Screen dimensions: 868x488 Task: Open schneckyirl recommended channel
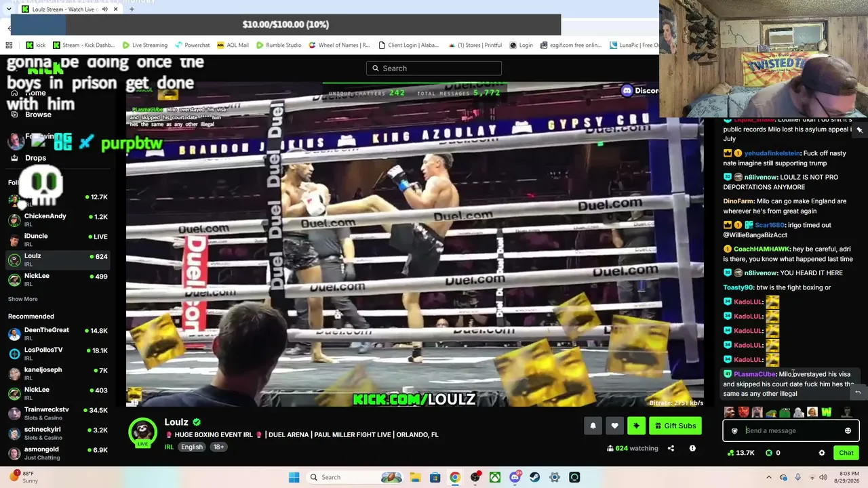tap(58, 432)
